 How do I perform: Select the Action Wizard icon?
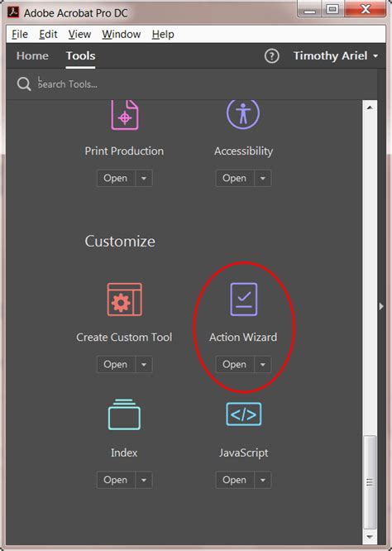244,299
